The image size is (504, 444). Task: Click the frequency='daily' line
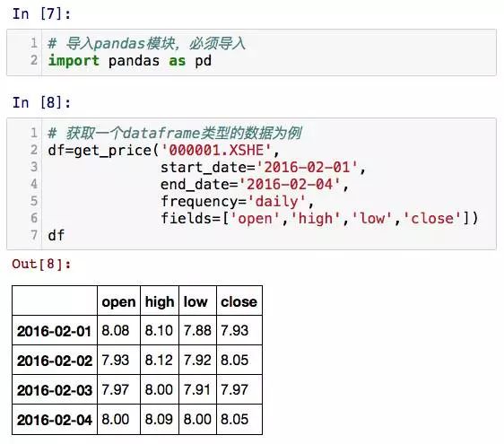(x=237, y=201)
